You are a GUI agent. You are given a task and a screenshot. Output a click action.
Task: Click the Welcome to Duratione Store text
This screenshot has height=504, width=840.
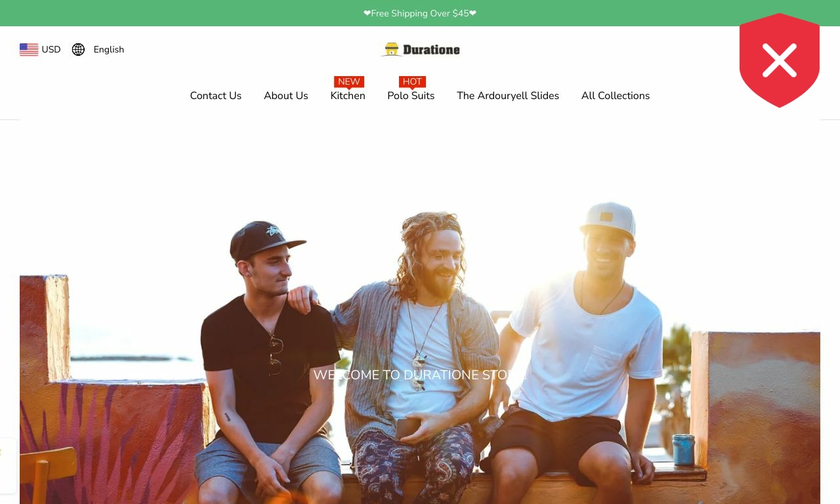[420, 375]
